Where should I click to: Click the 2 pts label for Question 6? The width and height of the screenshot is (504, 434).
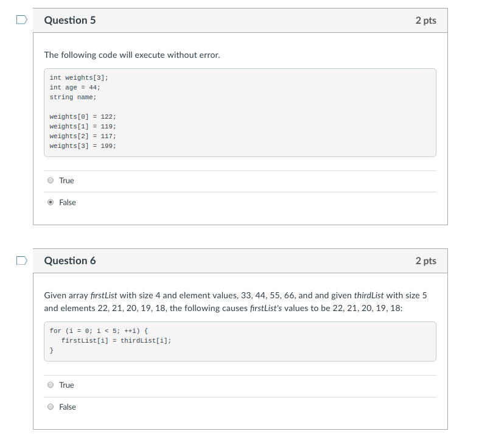426,260
